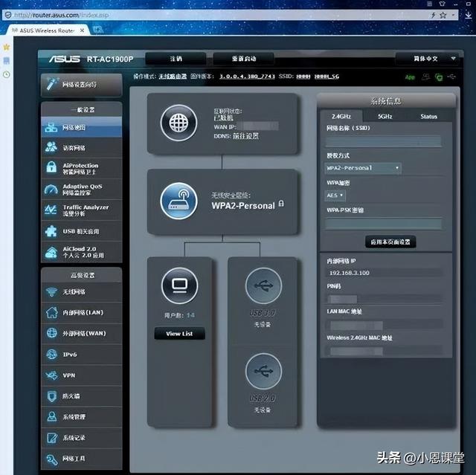Bookmark page with browser star icon
Viewport: 476px width, 475px height.
click(x=443, y=15)
